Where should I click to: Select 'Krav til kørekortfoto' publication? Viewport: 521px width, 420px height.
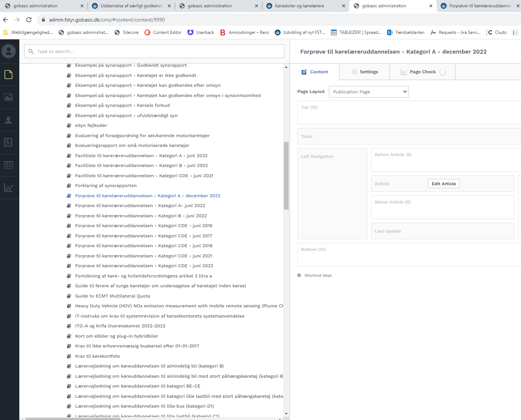click(97, 356)
